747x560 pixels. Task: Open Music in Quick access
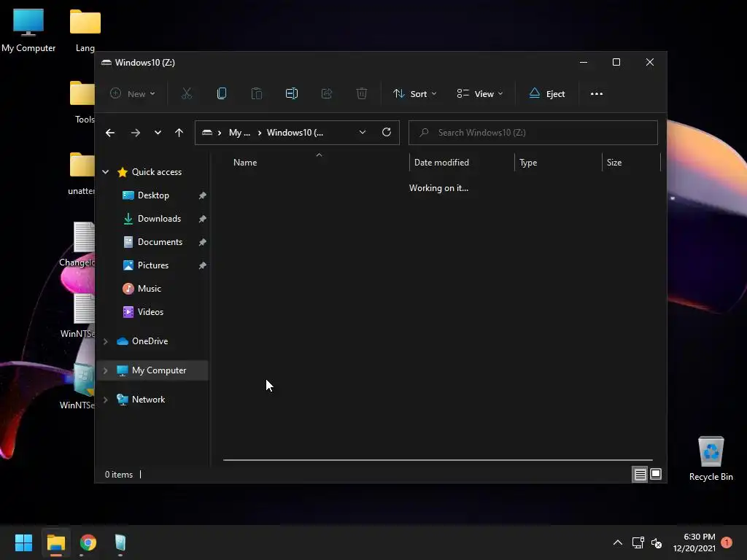coord(149,289)
